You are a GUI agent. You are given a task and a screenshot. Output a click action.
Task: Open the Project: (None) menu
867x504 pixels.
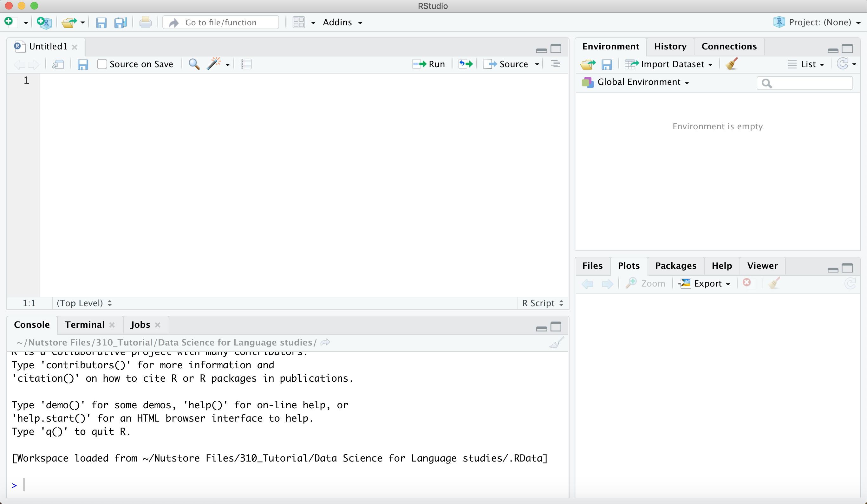[817, 22]
